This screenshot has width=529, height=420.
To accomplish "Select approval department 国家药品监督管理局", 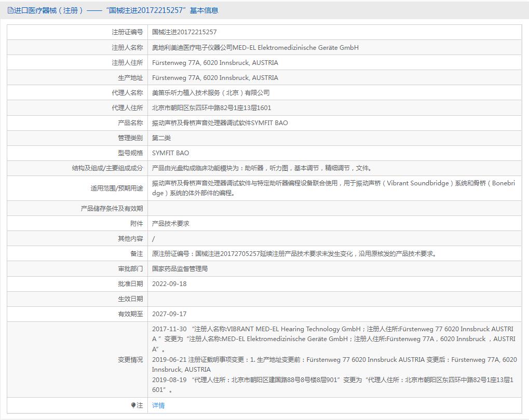I will tap(180, 269).
